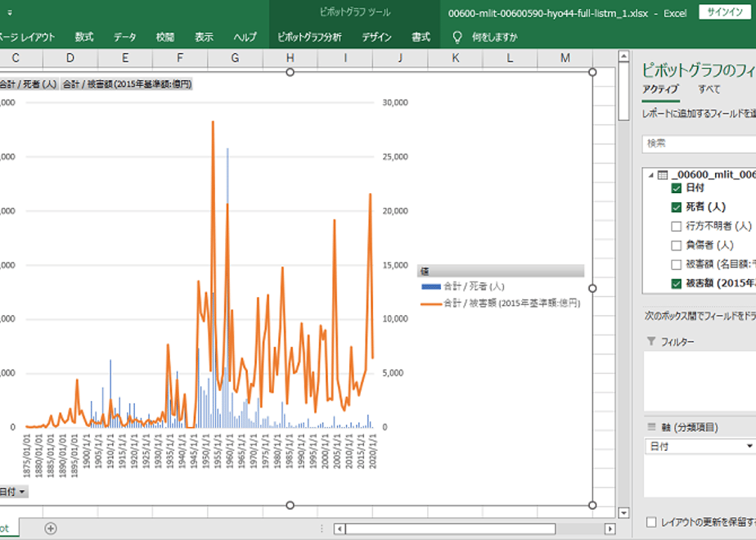Check the 負傷者 (人) field checkbox
The height and width of the screenshot is (540, 756).
pos(677,245)
